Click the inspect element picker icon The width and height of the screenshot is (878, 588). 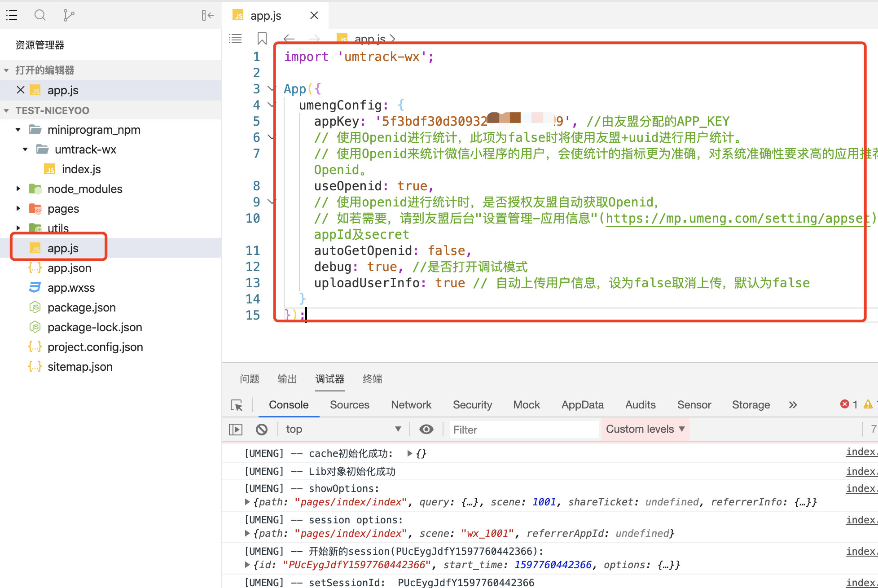[237, 405]
